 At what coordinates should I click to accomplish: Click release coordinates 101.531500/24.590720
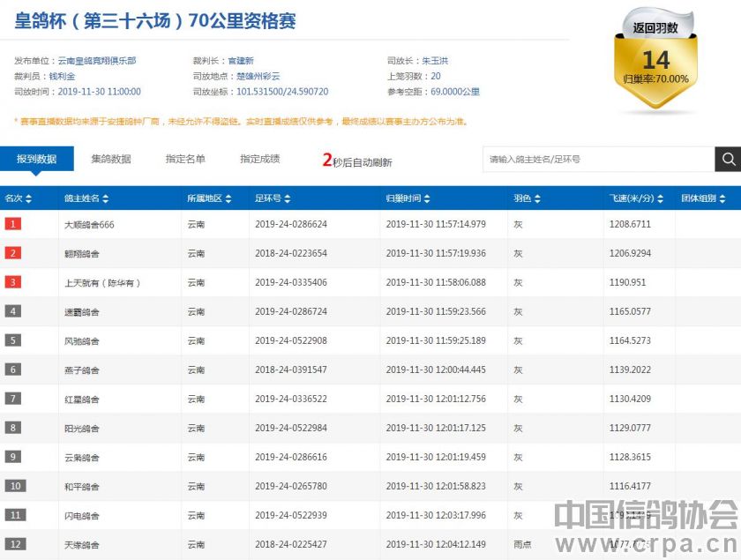(282, 92)
